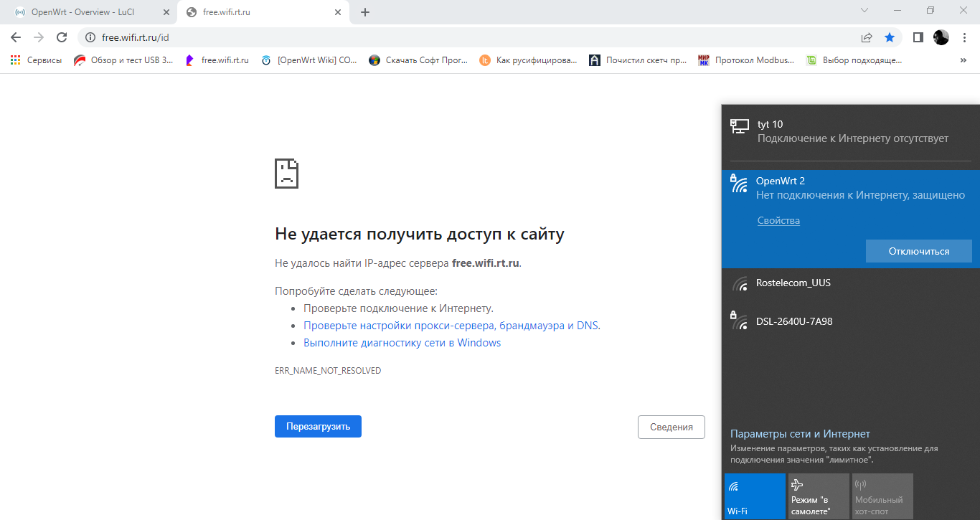
Task: Expand the hidden bookmarks chevron
Action: (x=963, y=60)
